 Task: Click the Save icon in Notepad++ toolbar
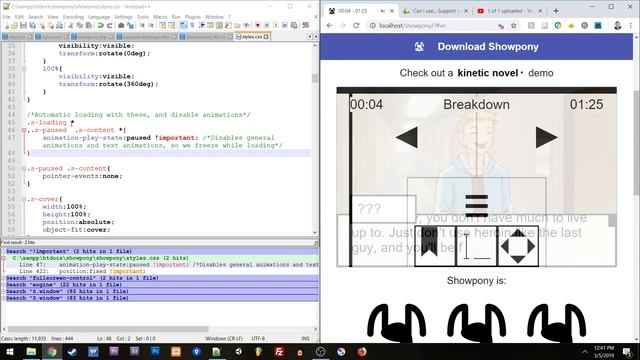pos(23,25)
